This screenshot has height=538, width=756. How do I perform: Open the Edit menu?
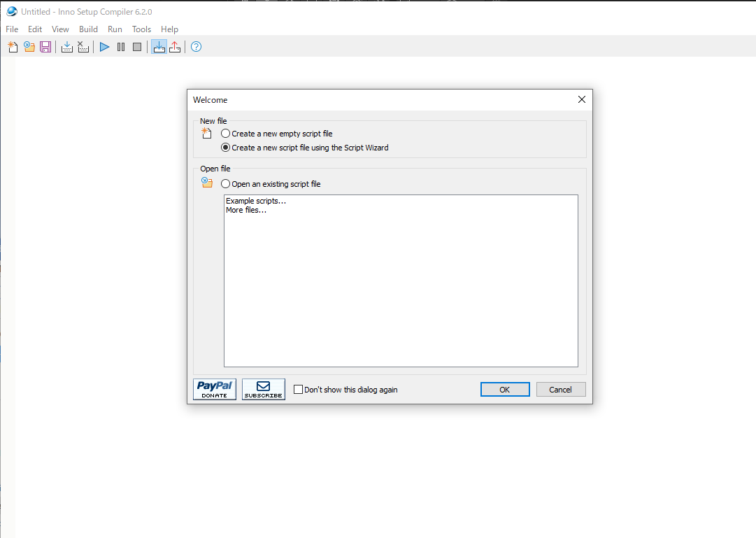[35, 29]
